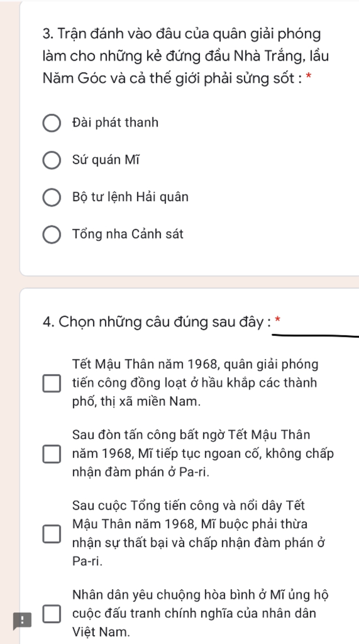Choose the 'Sứ quán Mĩ' radio button
359x644 pixels.
pos(52,160)
